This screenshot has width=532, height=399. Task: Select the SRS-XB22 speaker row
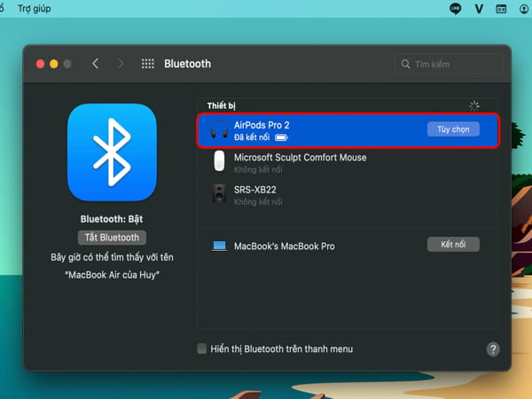pos(348,195)
